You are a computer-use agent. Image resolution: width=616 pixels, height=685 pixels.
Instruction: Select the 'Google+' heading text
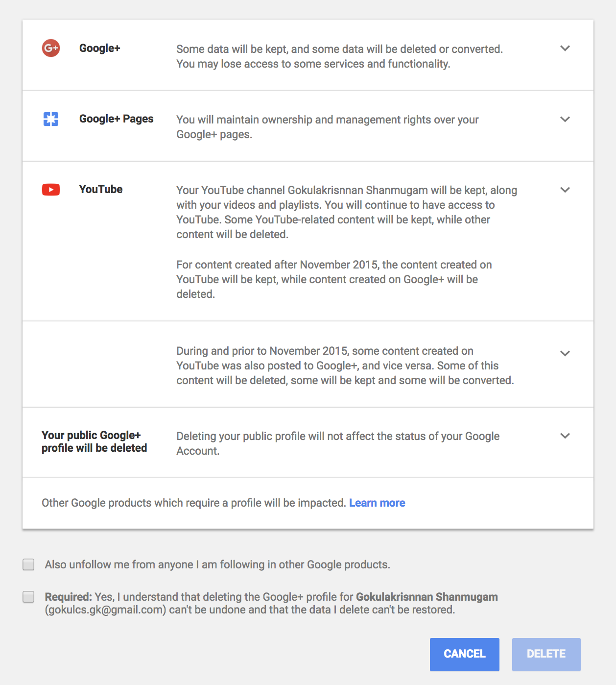100,48
